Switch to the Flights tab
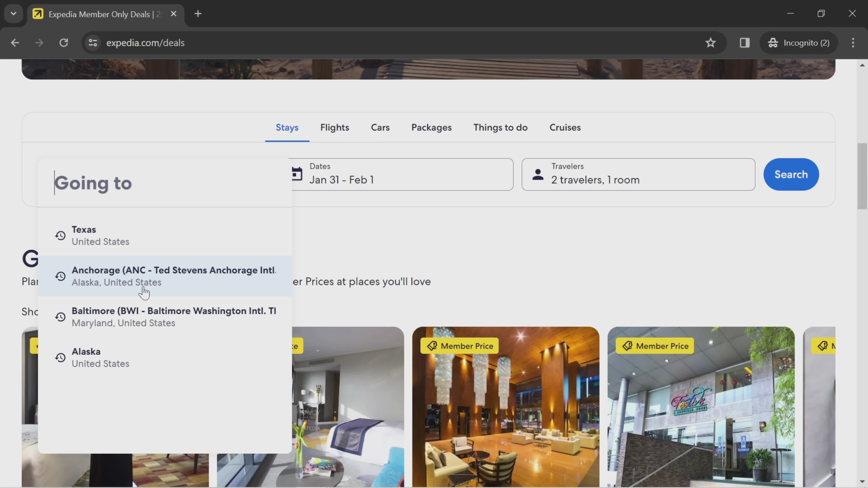868x488 pixels. [x=335, y=128]
